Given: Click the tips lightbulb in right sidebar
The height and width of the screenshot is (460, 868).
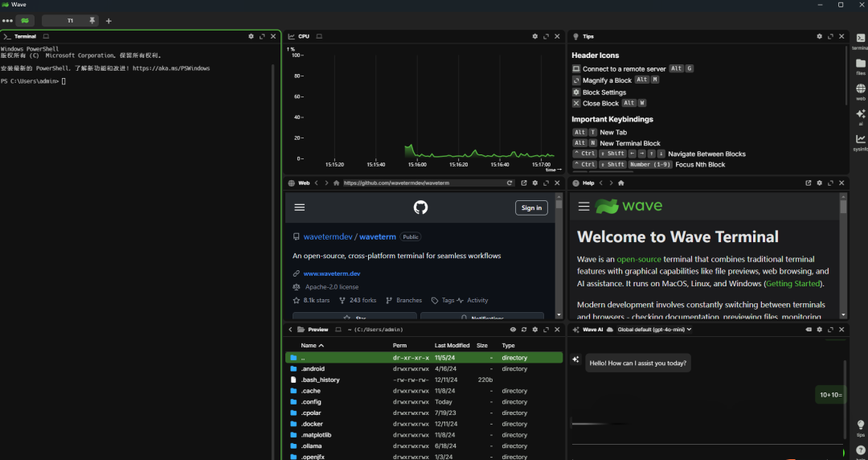Looking at the screenshot, I should point(860,426).
